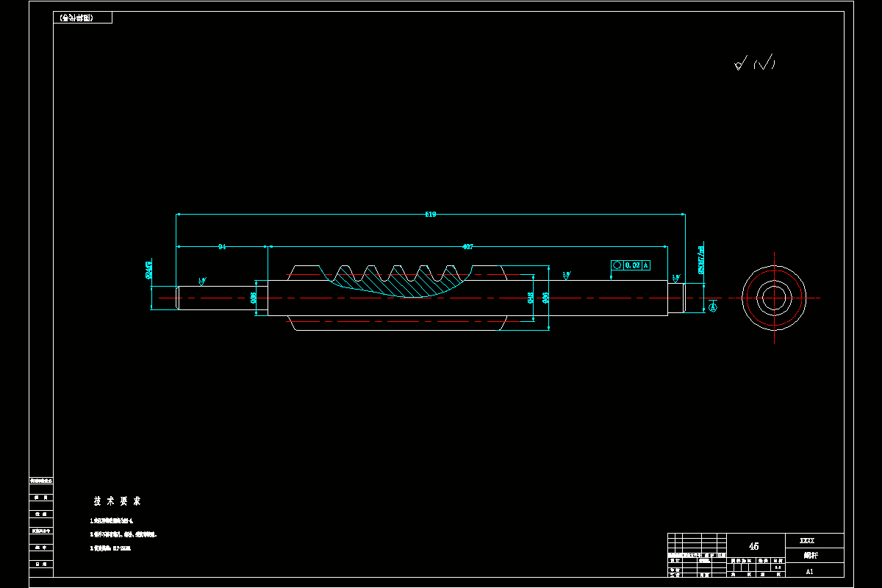The width and height of the screenshot is (882, 588).
Task: Click the sheet size "A1" in title block
Action: coord(809,571)
